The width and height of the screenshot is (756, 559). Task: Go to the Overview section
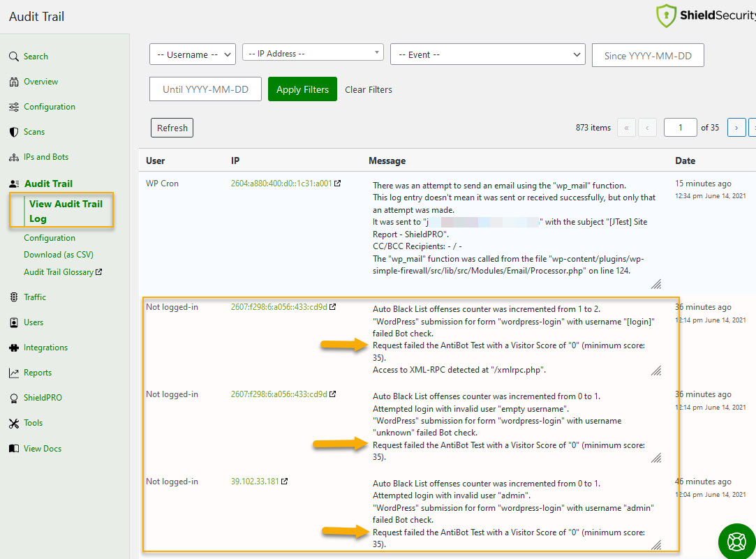41,82
